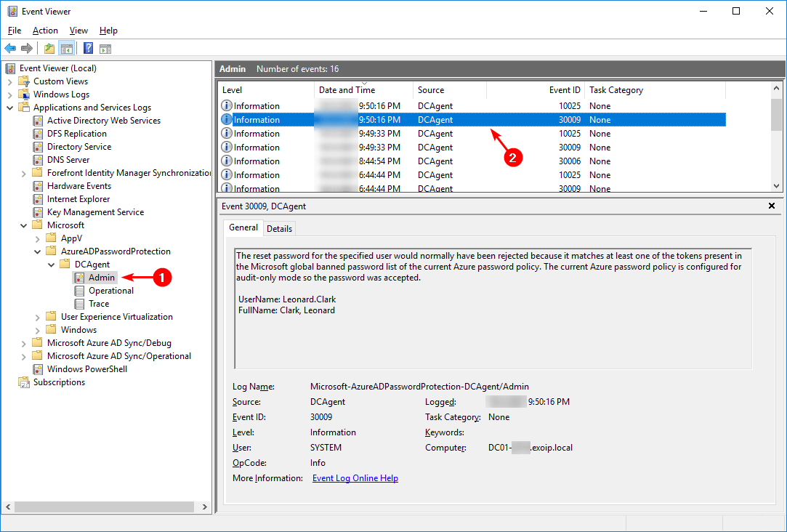Expand the Custom Views node

pos(10,81)
